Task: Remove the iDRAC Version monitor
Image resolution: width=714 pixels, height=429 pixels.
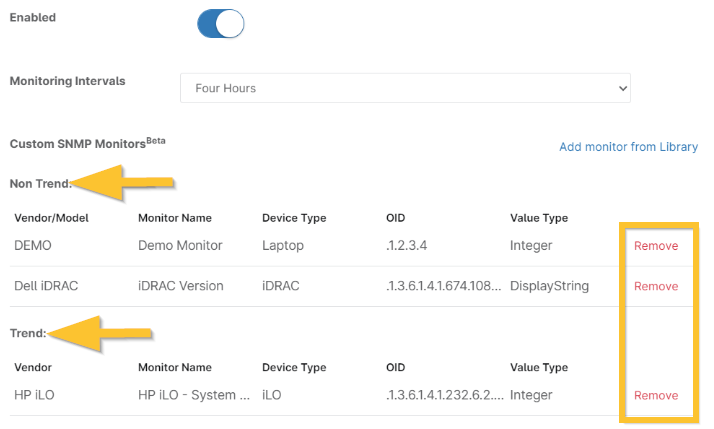Action: (x=655, y=286)
